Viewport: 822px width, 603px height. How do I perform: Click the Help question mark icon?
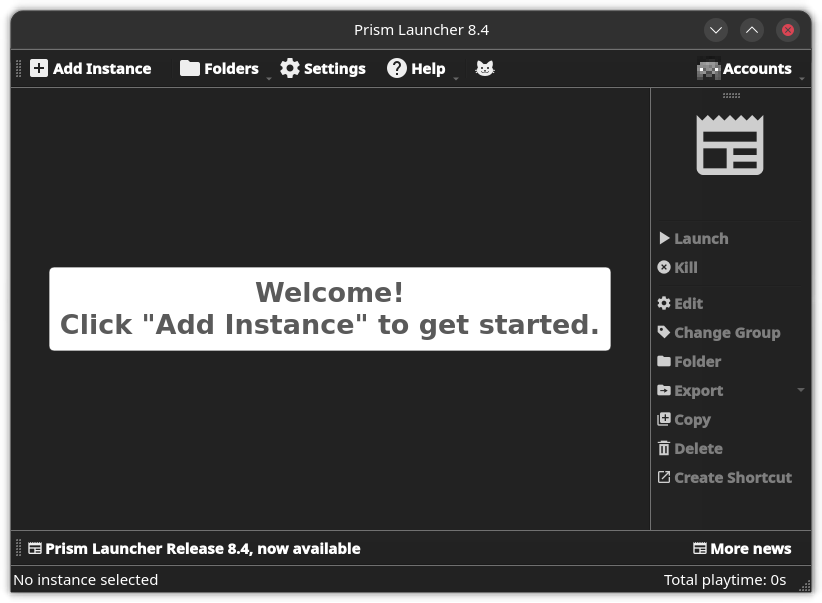click(x=397, y=68)
